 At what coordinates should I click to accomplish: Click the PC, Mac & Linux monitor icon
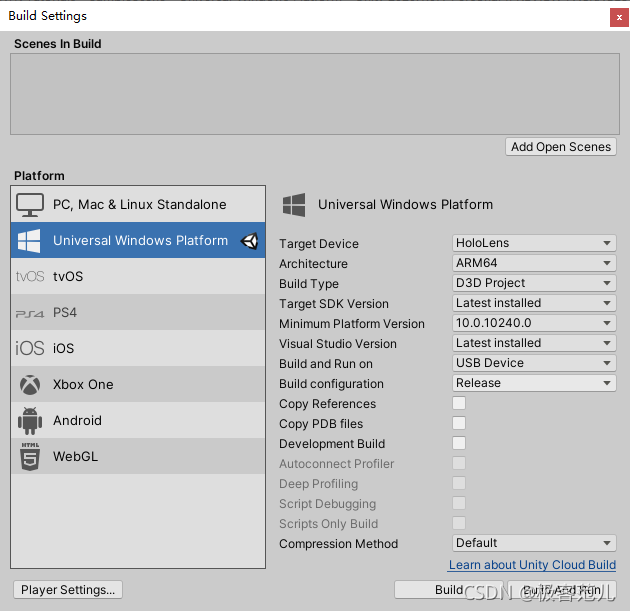pyautogui.click(x=30, y=204)
